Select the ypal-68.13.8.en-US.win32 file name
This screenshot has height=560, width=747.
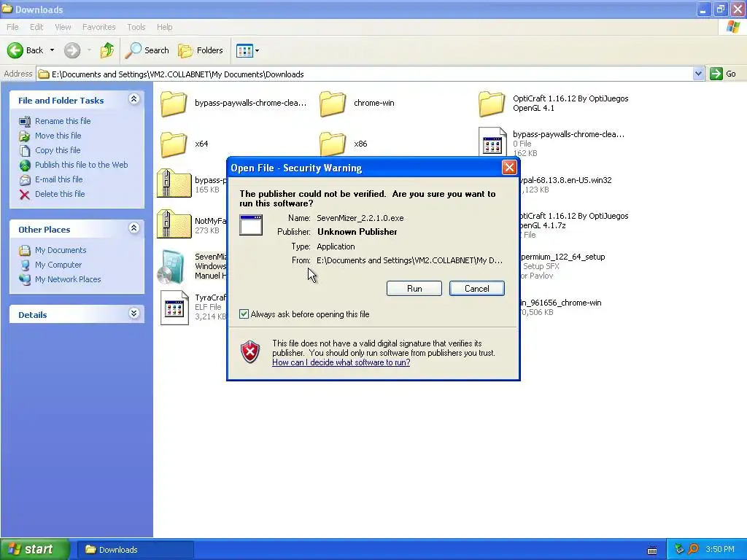click(566, 180)
